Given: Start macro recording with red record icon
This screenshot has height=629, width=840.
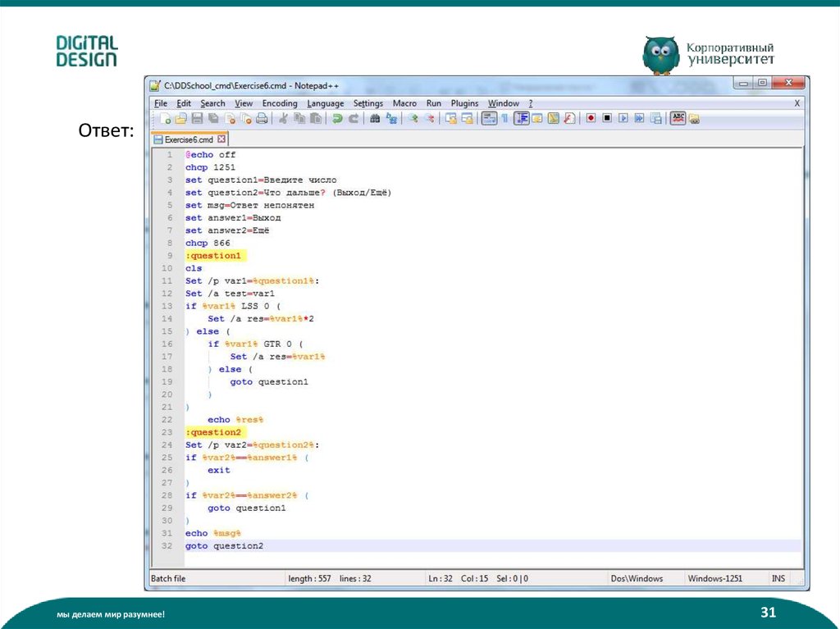Looking at the screenshot, I should pyautogui.click(x=590, y=119).
